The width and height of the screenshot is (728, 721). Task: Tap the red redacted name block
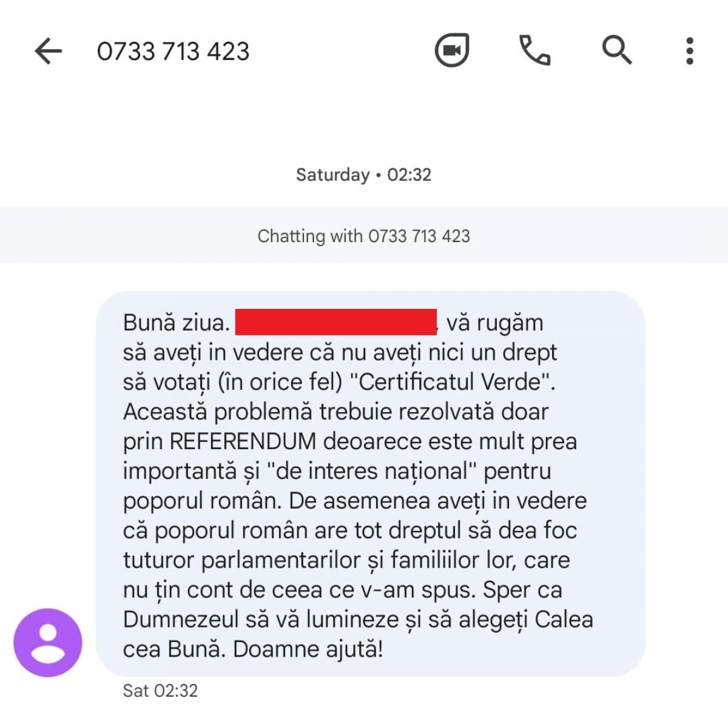(336, 322)
